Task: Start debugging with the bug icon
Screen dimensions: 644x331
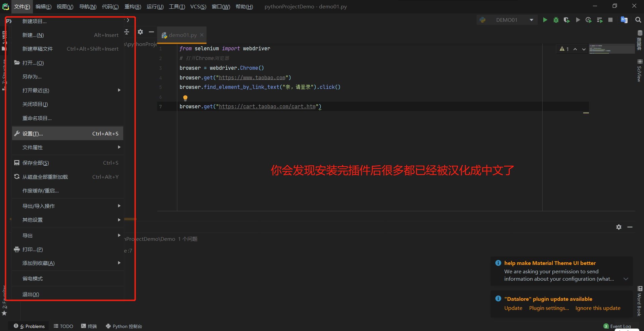Action: [x=556, y=20]
